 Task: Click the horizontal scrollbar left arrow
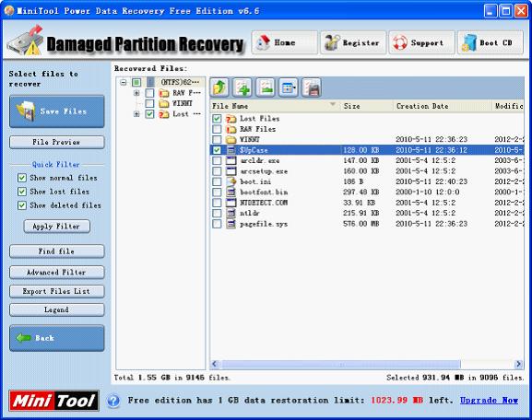pyautogui.click(x=215, y=364)
